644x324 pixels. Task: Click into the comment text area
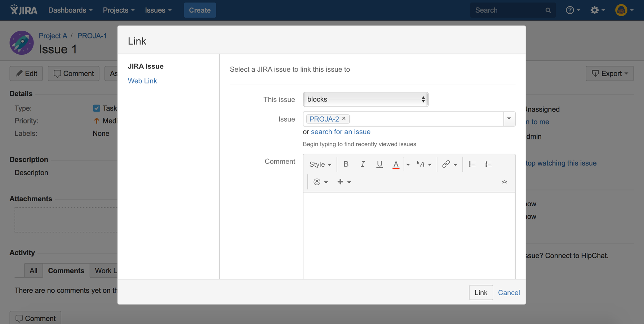point(409,235)
